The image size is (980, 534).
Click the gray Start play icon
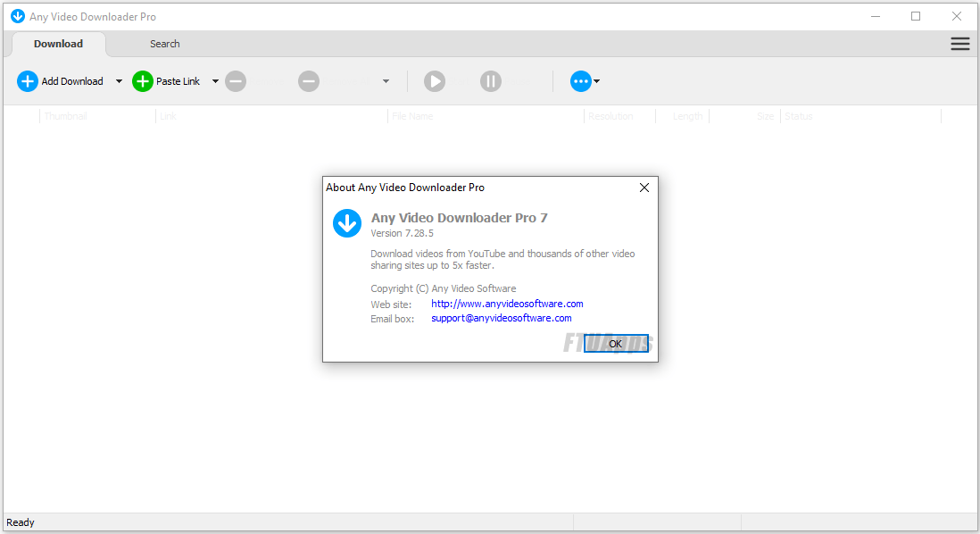coord(435,81)
